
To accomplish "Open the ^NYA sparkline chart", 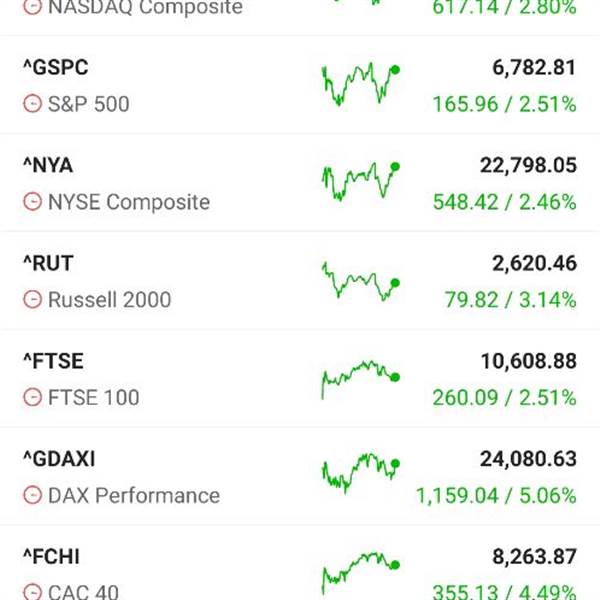I will pyautogui.click(x=360, y=181).
